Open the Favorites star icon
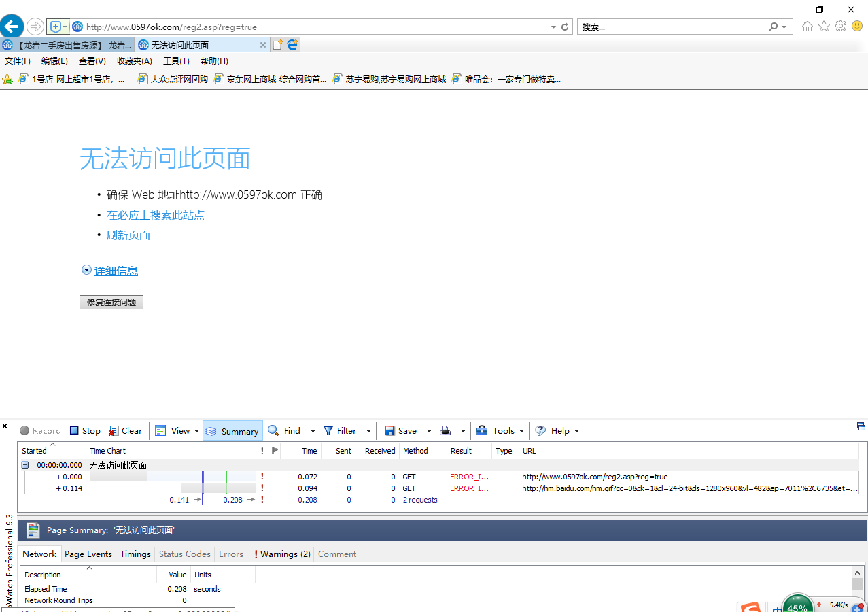The height and width of the screenshot is (612, 868). tap(824, 27)
